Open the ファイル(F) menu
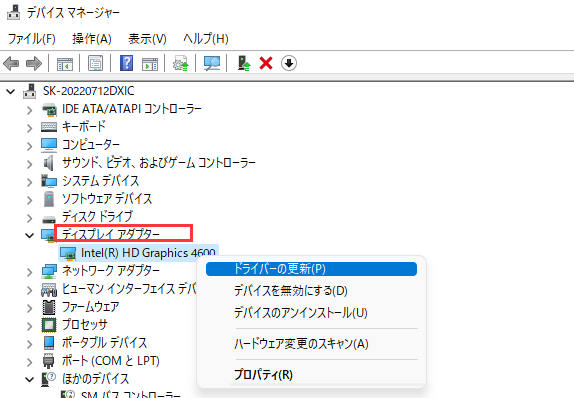 point(31,38)
